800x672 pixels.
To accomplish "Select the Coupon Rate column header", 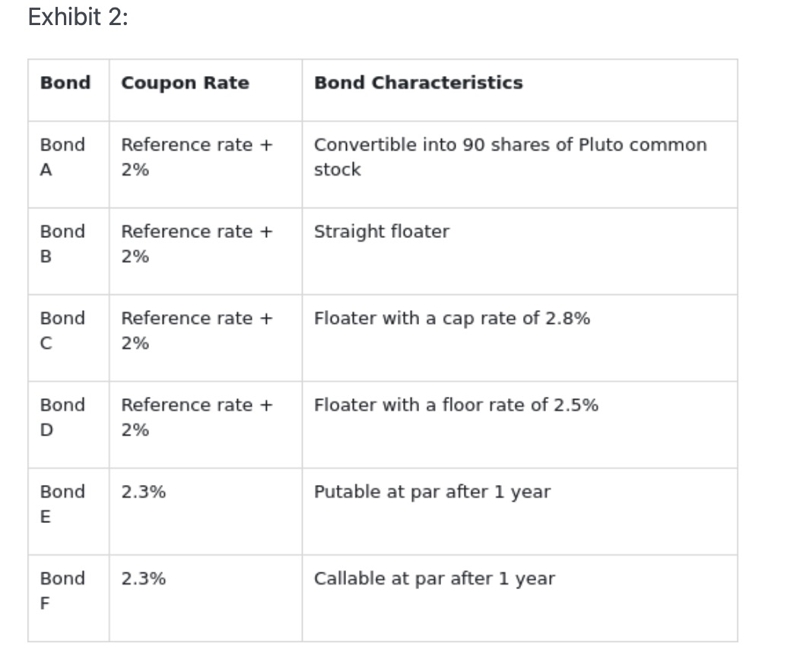I will [186, 83].
